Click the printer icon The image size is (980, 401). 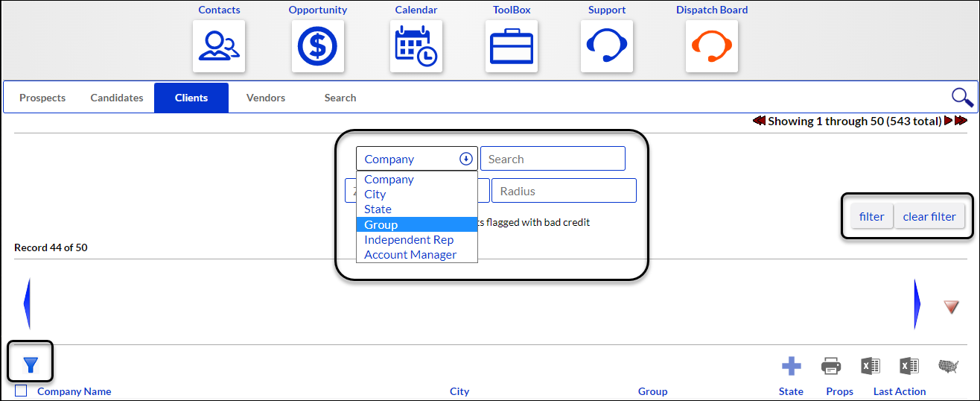(831, 366)
